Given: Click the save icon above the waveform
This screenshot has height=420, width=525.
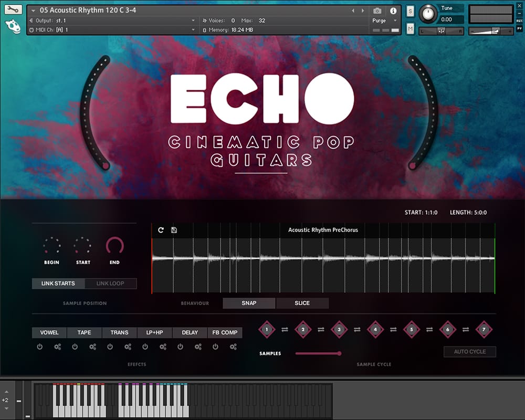Looking at the screenshot, I should (x=174, y=230).
